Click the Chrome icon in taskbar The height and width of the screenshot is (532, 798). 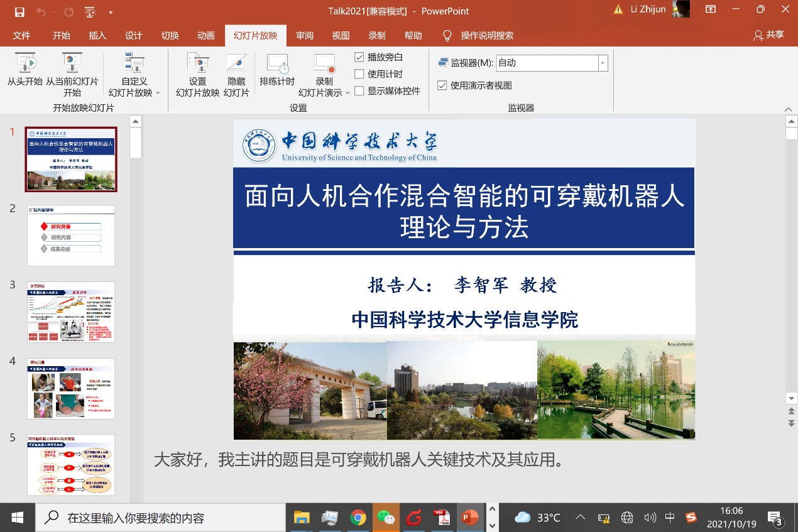pos(358,518)
